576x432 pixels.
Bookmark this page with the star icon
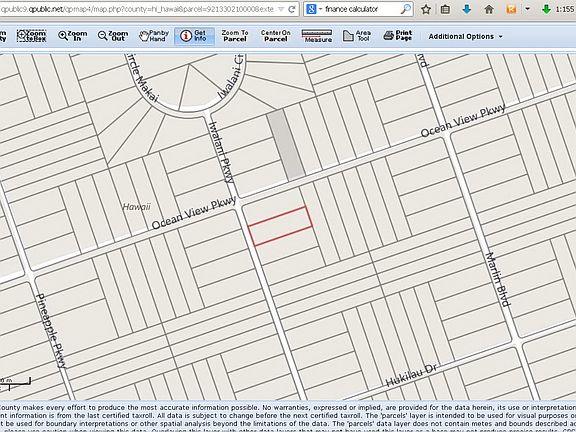tap(426, 9)
